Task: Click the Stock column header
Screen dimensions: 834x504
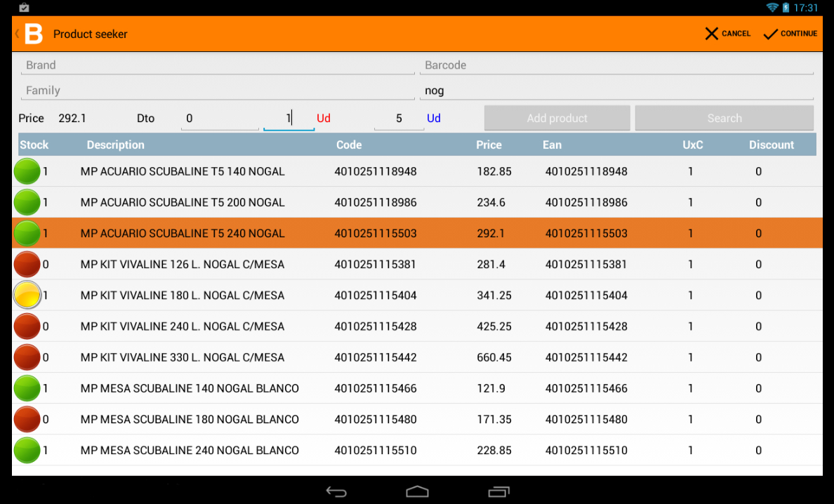Action: (34, 145)
